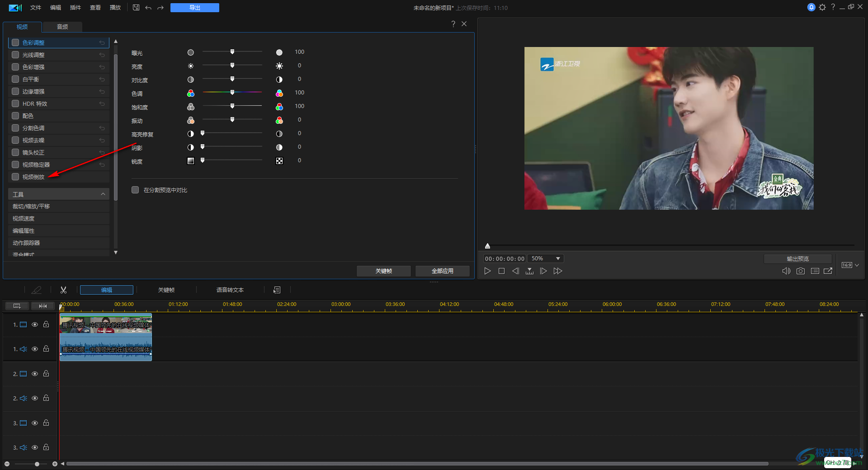Open 裁切/缩放/平移 tool
The height and width of the screenshot is (470, 868).
[59, 206]
